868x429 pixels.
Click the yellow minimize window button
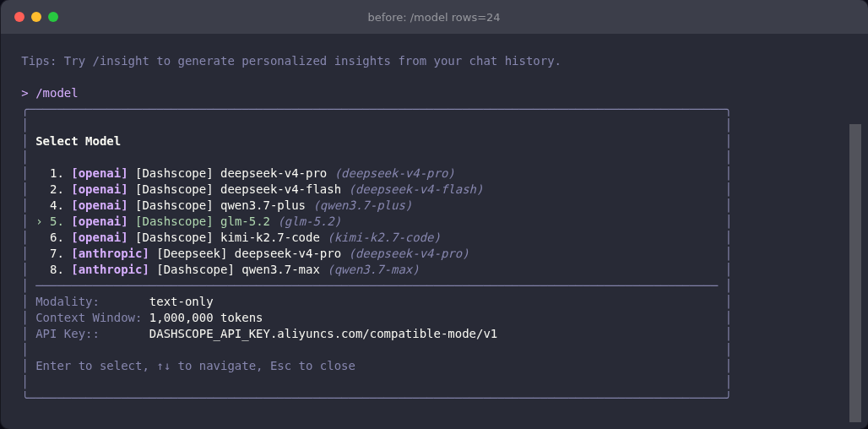click(x=36, y=17)
